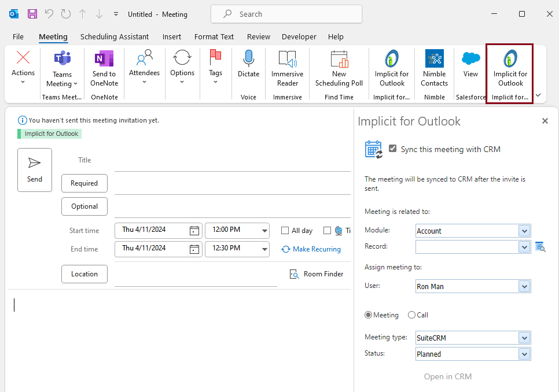Click the Location button
559x392 pixels.
click(84, 274)
